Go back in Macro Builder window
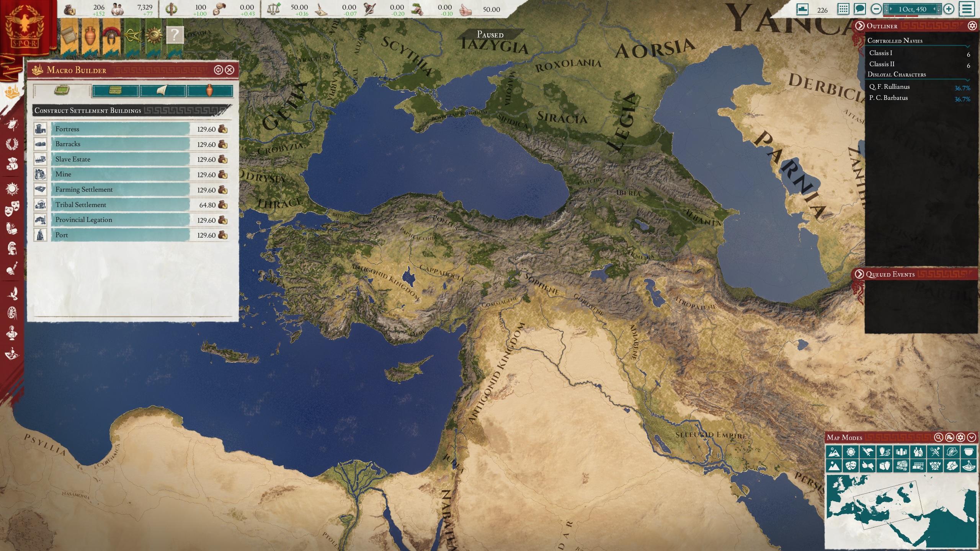 218,70
